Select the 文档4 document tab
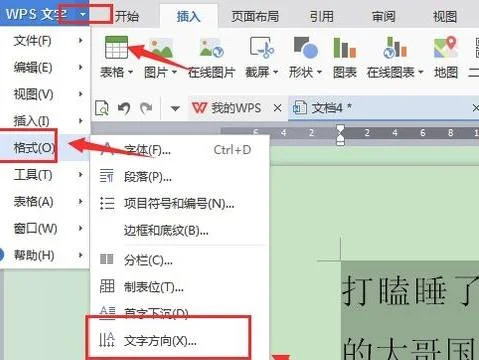This screenshot has height=360, width=479. [x=383, y=108]
